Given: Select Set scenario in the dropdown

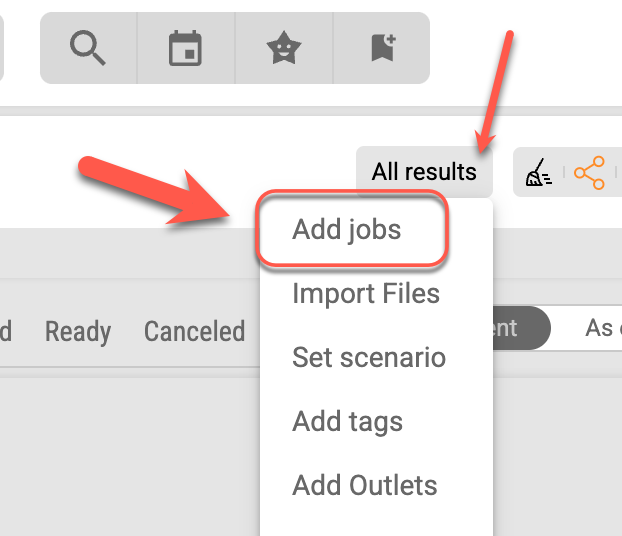Looking at the screenshot, I should pyautogui.click(x=368, y=358).
